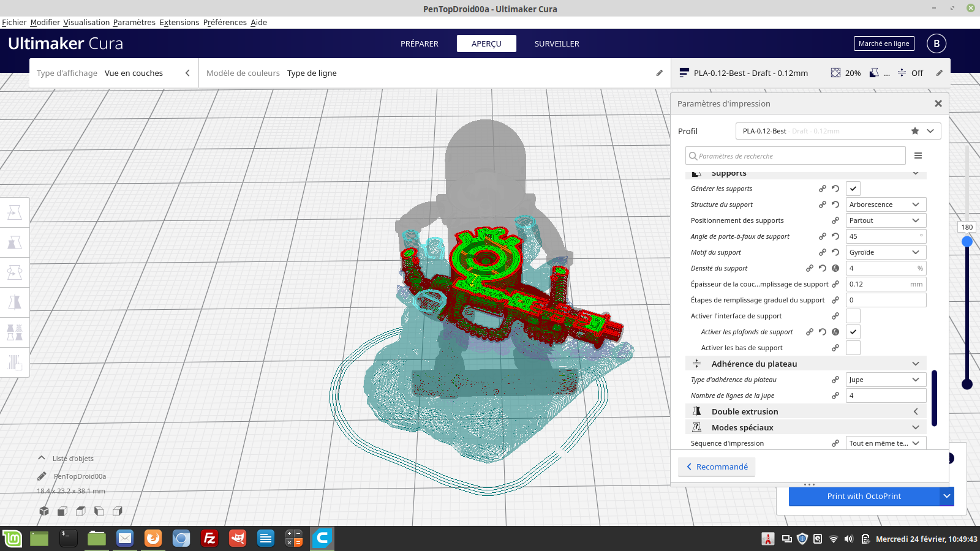Select the Scale tool in left toolbar

tap(15, 242)
